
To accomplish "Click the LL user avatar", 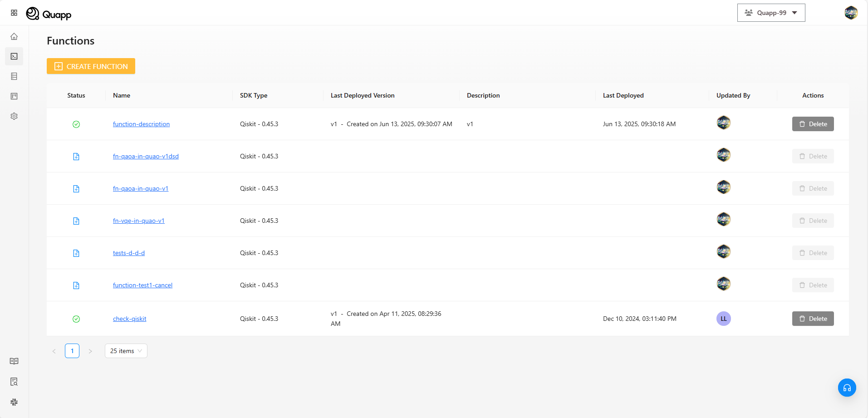I will 723,319.
